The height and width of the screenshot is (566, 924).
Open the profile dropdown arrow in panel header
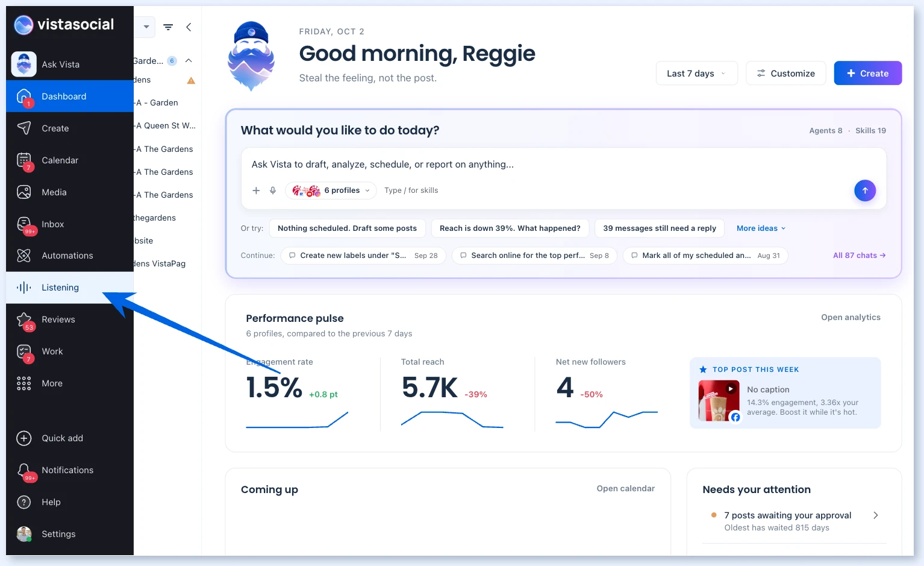pos(146,27)
